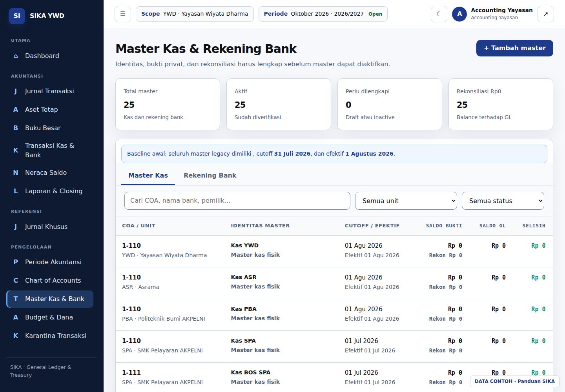Screen dimensions: 565x392
Task: Switch to the Master Kas tab
Action: [148, 175]
